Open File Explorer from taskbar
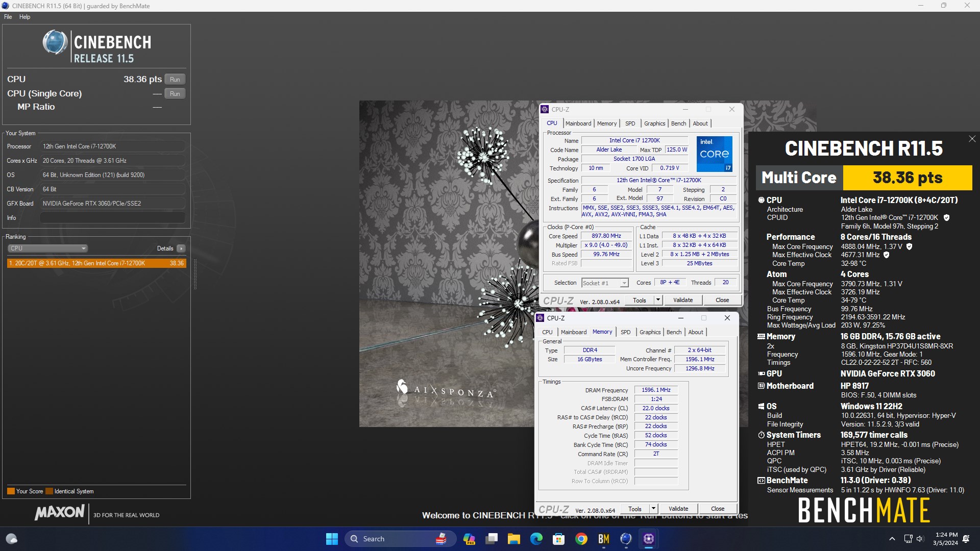980x551 pixels. pyautogui.click(x=514, y=539)
